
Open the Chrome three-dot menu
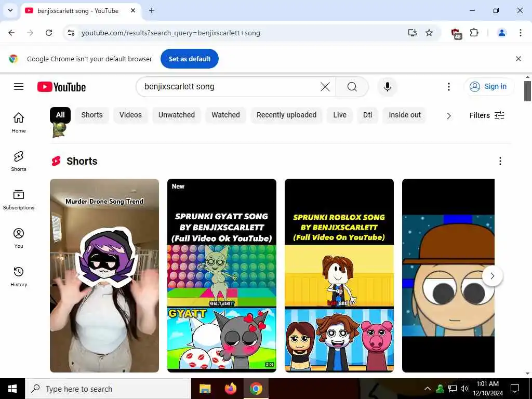click(521, 33)
